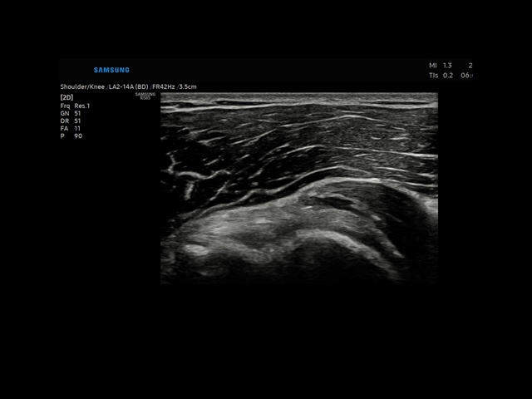Click the P 90 power value
Screen dimensions: 532x399
[x=71, y=136]
